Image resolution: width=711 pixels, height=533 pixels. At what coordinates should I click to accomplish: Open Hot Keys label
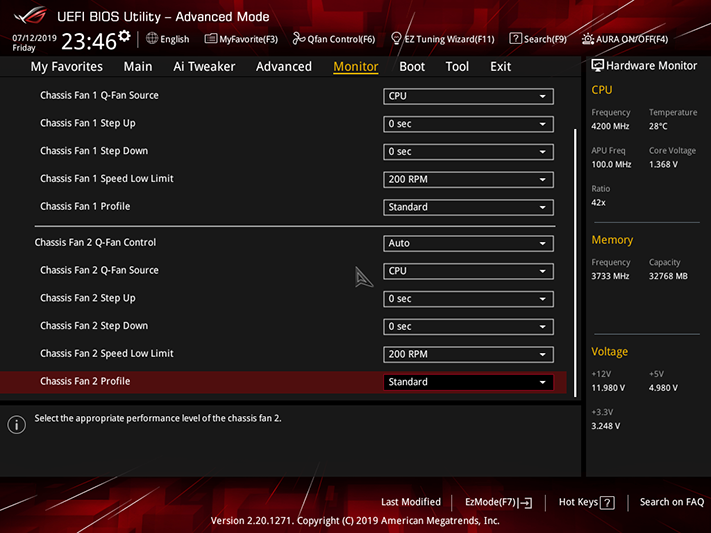(x=578, y=502)
